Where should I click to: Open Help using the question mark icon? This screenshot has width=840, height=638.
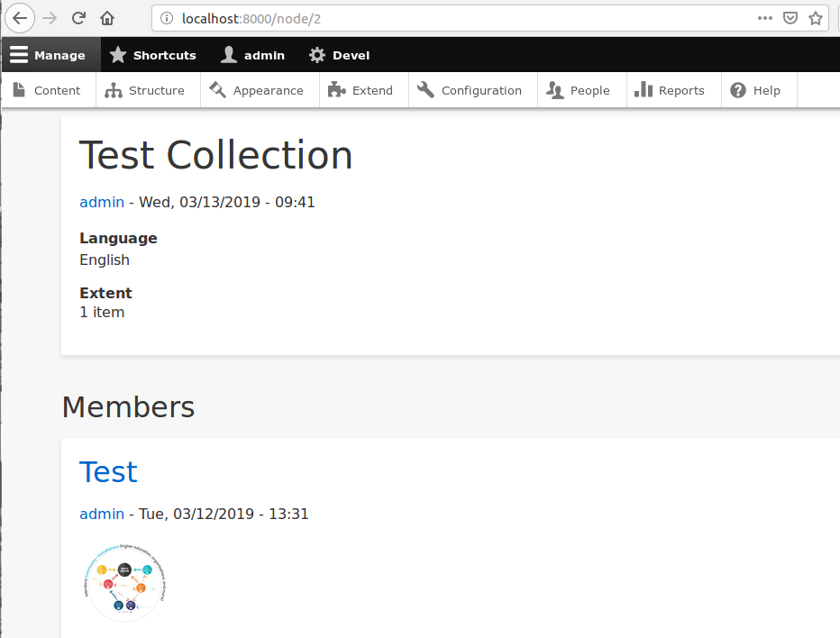click(740, 89)
